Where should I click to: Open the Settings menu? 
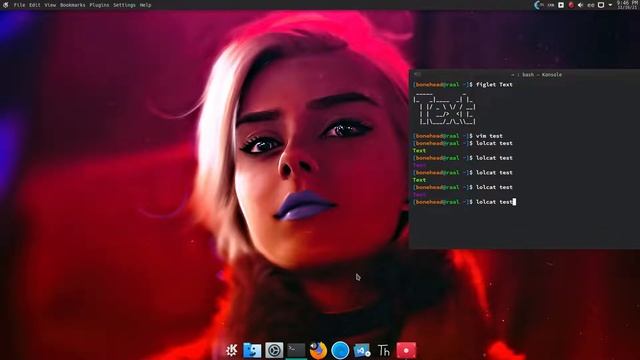pyautogui.click(x=124, y=5)
